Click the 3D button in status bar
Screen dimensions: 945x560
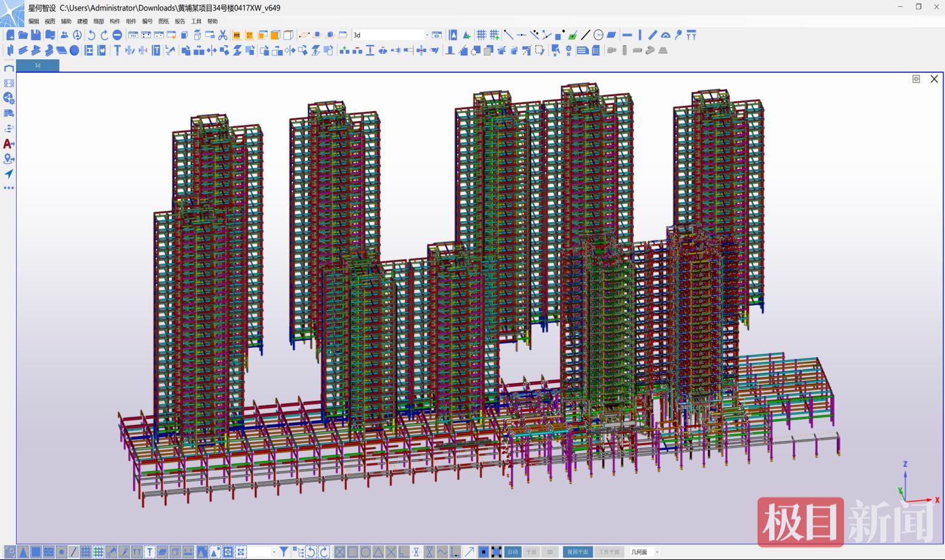[549, 552]
